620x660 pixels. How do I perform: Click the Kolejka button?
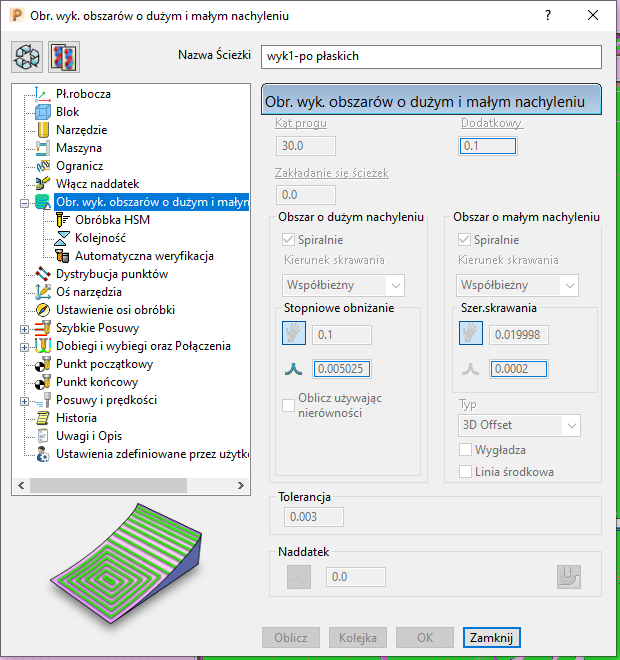click(358, 638)
